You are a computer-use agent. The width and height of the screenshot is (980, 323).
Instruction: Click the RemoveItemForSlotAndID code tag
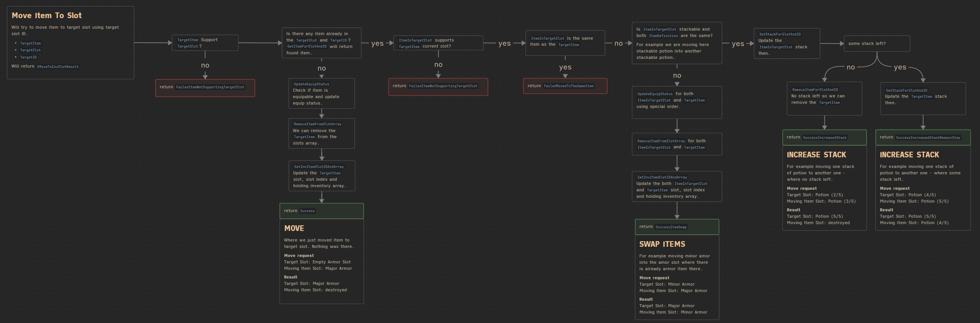[x=815, y=90]
